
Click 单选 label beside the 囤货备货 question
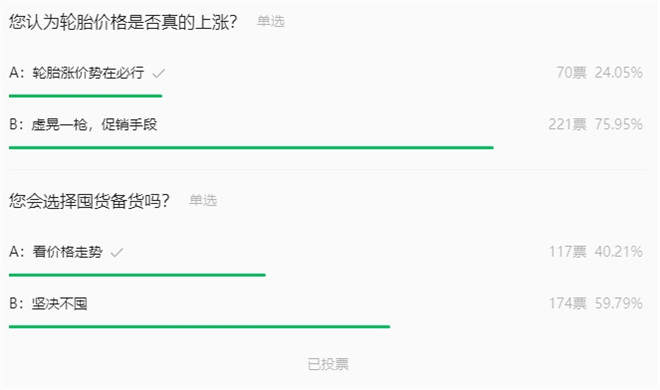203,200
